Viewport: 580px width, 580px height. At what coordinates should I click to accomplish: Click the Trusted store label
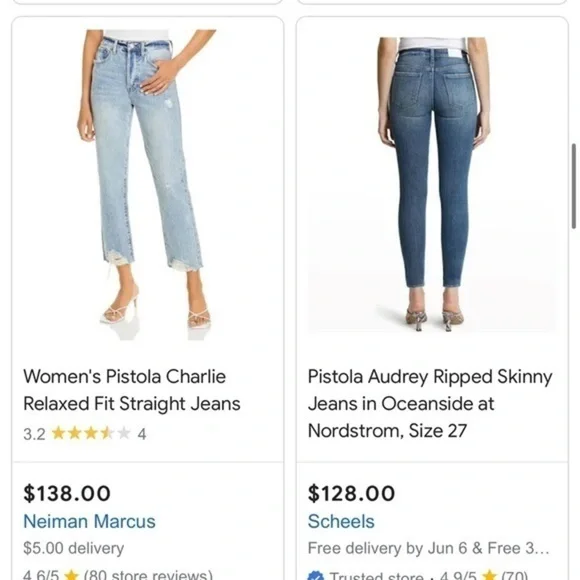[376, 576]
